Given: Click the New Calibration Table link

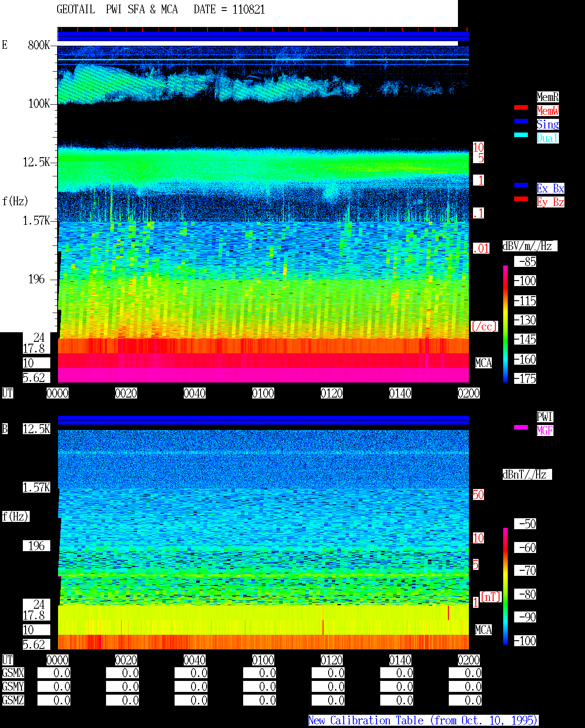Looking at the screenshot, I should (x=423, y=720).
